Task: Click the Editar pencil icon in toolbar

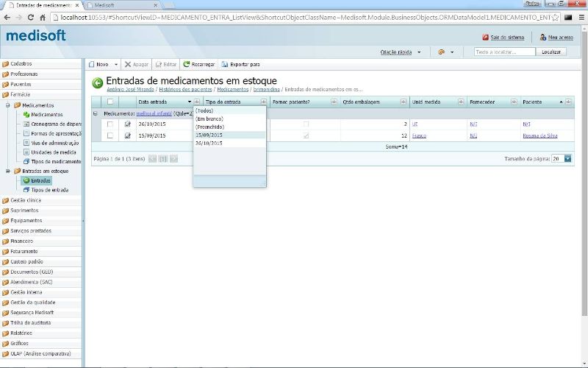Action: tap(159, 64)
